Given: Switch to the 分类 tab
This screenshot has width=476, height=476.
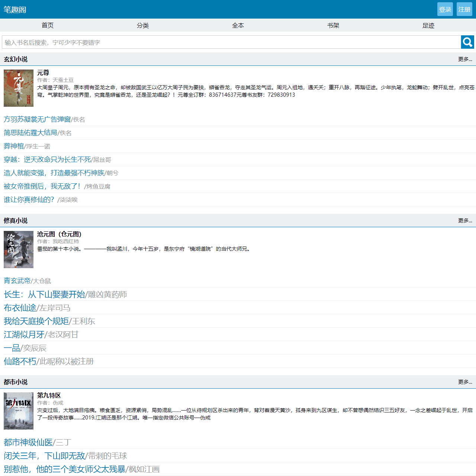Looking at the screenshot, I should 143,25.
